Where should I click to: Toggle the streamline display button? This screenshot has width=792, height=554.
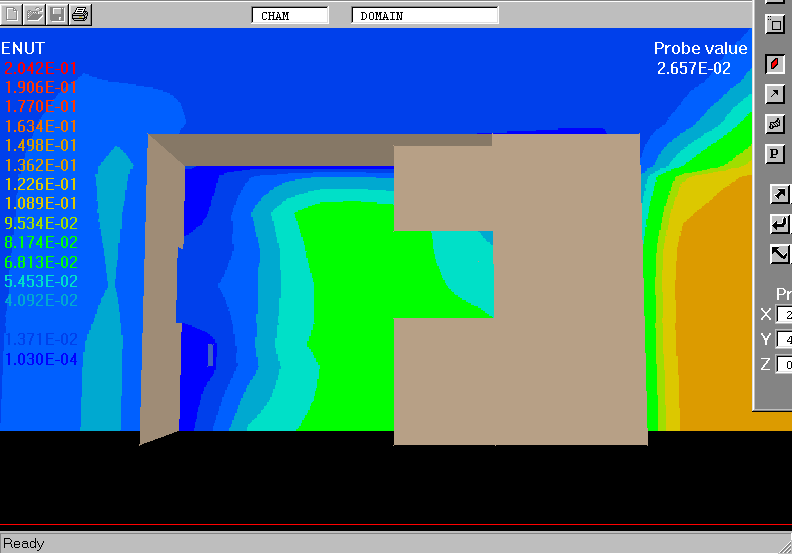[x=775, y=124]
